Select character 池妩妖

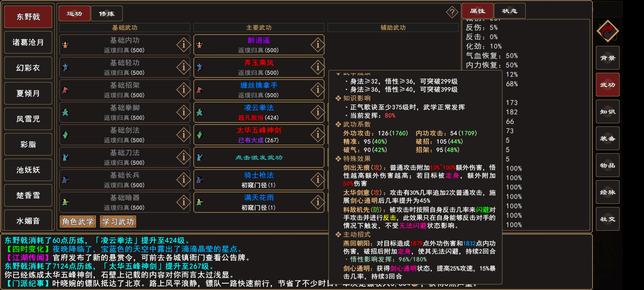coord(28,170)
